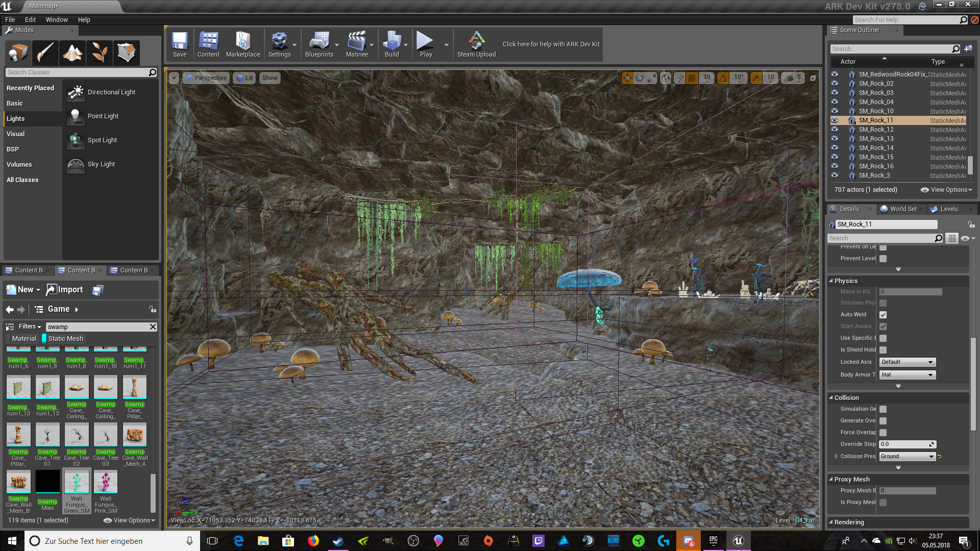Open the Collision Presets Ground dropdown

(x=907, y=457)
